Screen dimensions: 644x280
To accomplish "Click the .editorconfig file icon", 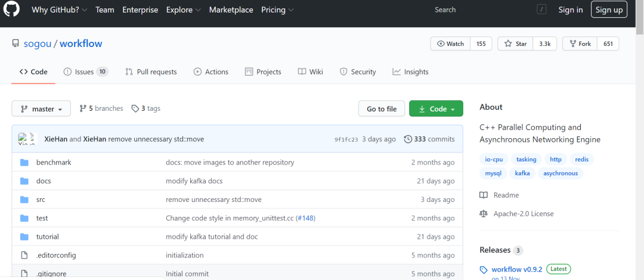I will (x=24, y=256).
